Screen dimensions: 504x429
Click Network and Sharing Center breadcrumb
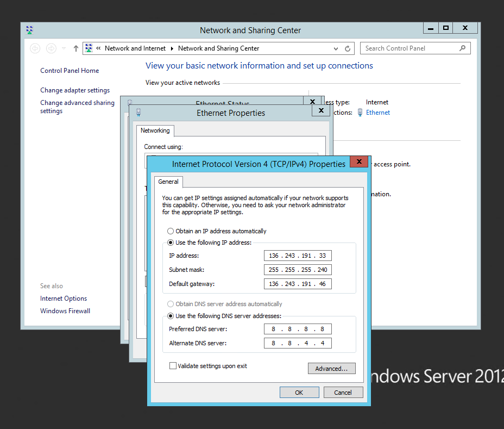218,48
